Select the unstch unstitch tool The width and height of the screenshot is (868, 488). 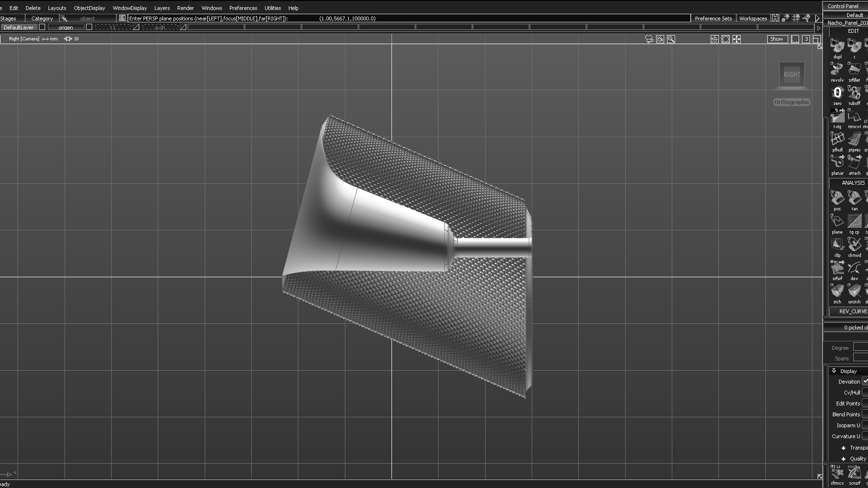point(854,291)
